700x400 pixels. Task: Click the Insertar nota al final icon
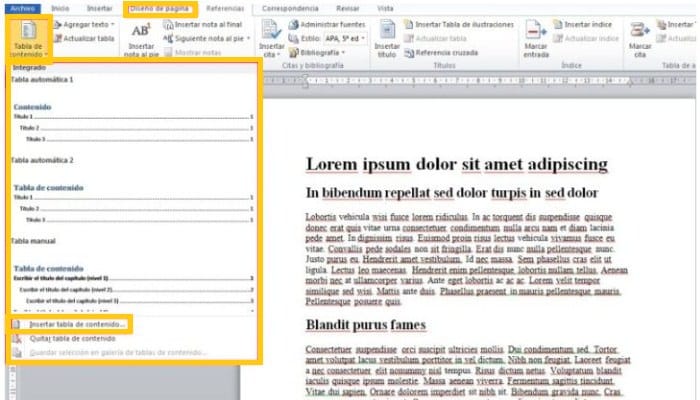tap(168, 25)
